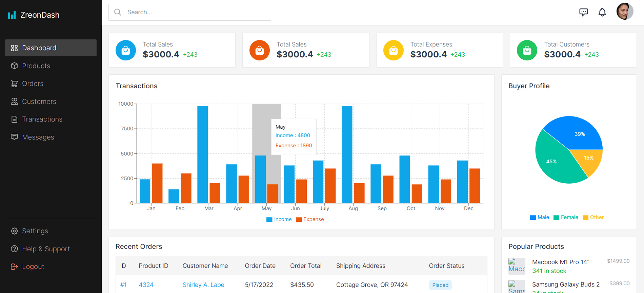
Task: Open notifications bell icon
Action: pyautogui.click(x=602, y=12)
